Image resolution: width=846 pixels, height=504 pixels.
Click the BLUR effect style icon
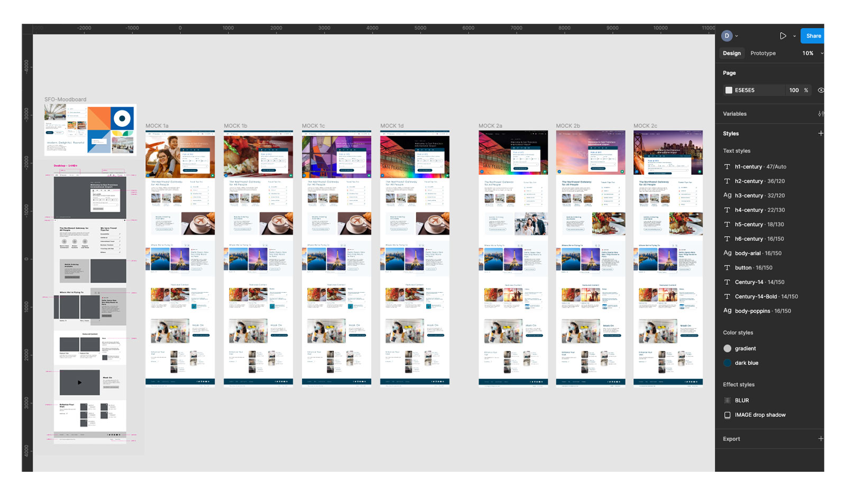pyautogui.click(x=728, y=400)
